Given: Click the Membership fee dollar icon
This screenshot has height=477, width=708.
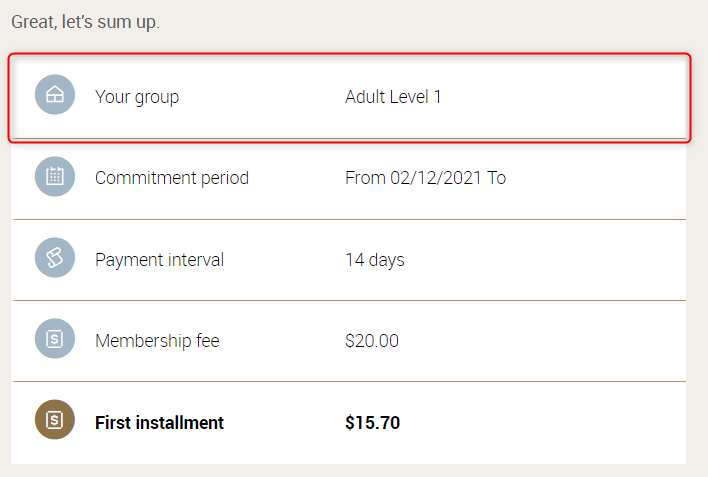Looking at the screenshot, I should (55, 339).
